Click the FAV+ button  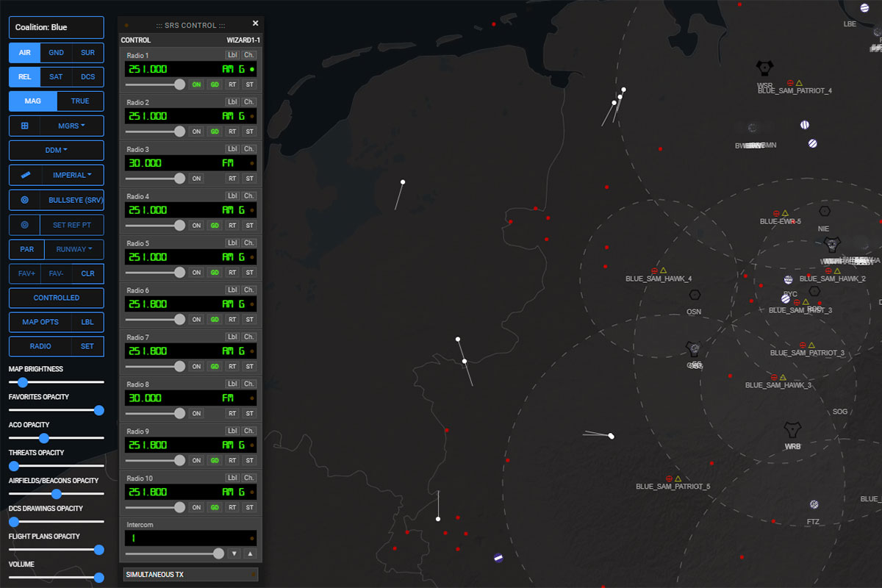click(x=25, y=273)
